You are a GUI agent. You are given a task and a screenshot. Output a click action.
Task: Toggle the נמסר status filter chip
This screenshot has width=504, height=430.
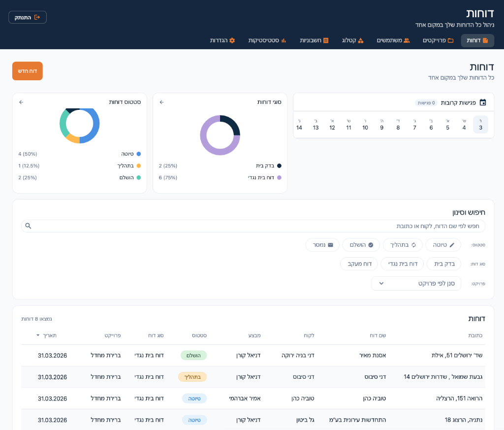322,245
